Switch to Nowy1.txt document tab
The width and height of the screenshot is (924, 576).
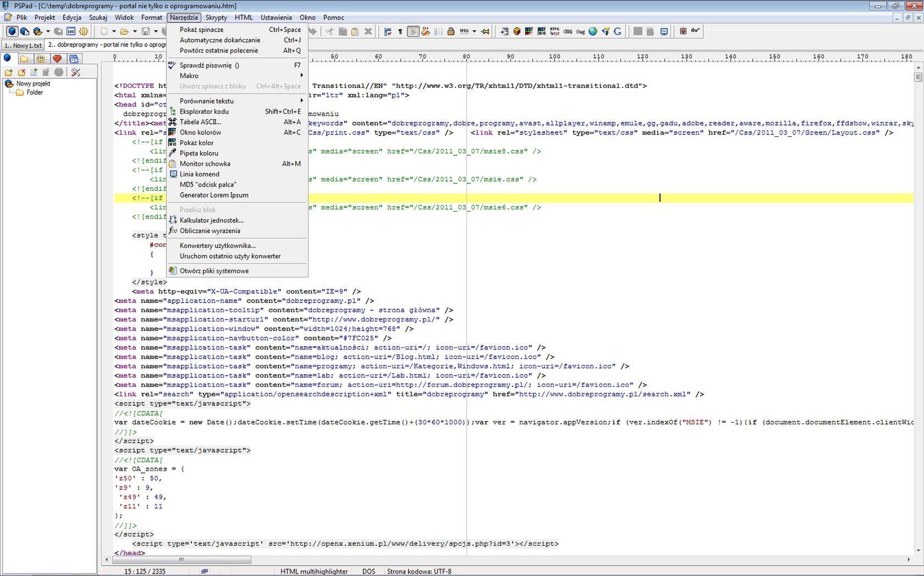click(23, 45)
